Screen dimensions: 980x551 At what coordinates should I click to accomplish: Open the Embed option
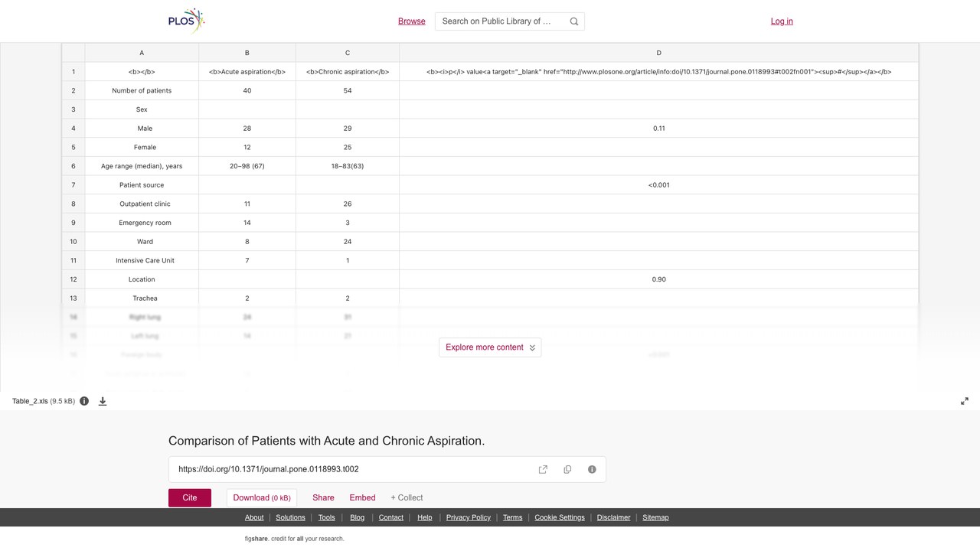coord(362,497)
